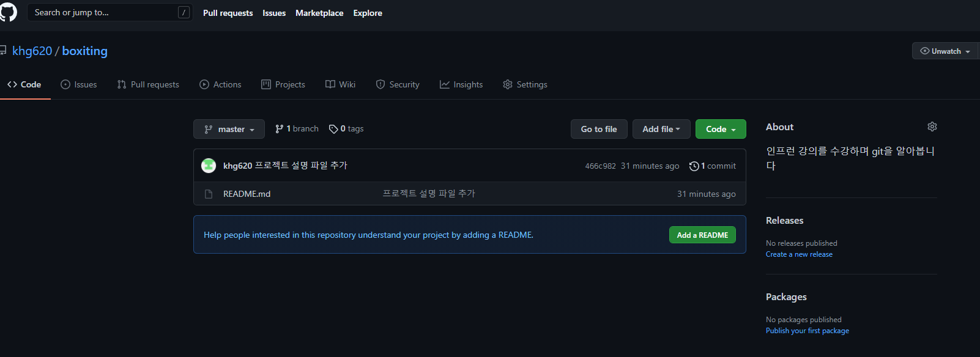Click the branch icon near 1 branch
Viewport: 980px width, 357px height.
[279, 129]
